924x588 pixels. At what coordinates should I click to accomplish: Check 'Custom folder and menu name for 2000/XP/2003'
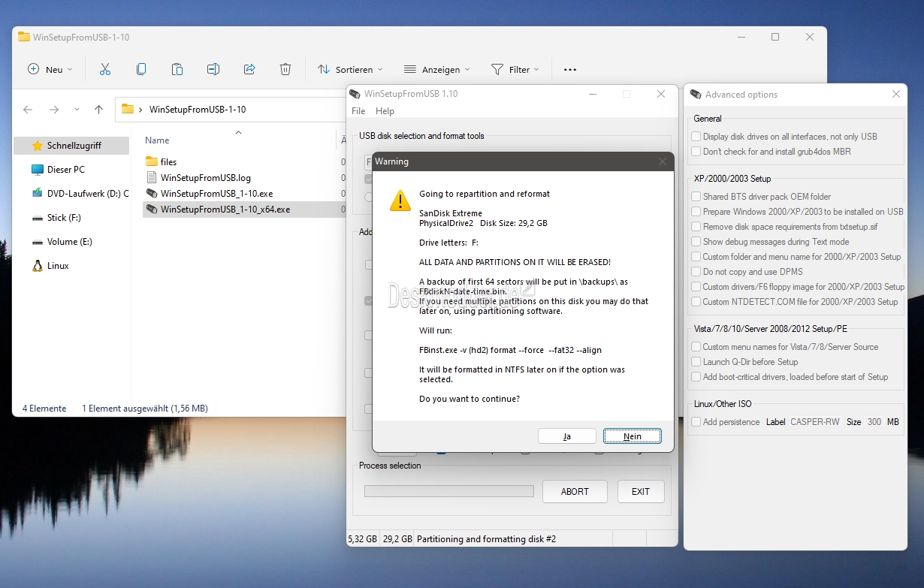point(696,257)
